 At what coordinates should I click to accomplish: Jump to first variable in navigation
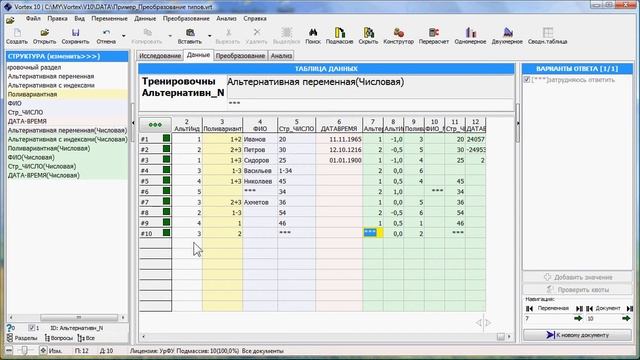(529, 309)
